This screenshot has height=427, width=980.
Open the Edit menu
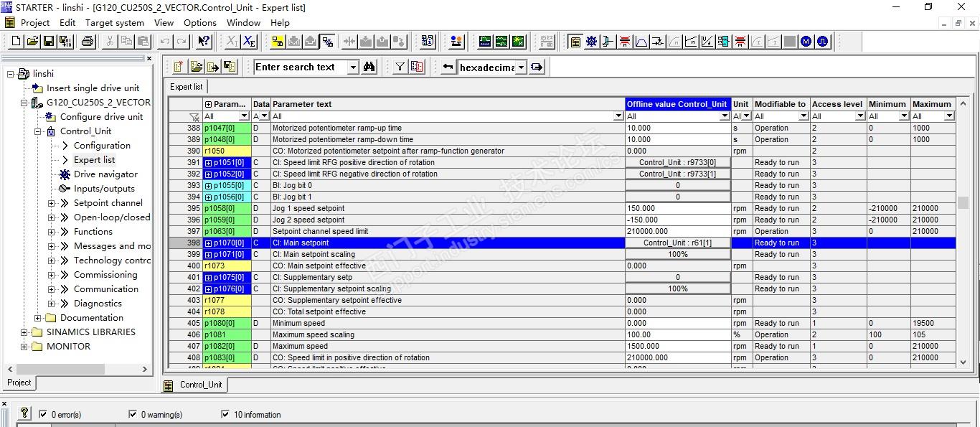click(x=67, y=22)
